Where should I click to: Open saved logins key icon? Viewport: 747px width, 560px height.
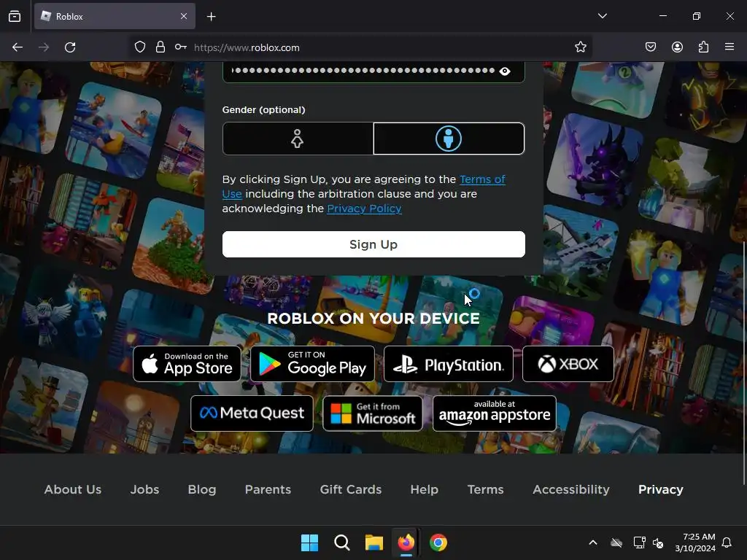(x=181, y=47)
